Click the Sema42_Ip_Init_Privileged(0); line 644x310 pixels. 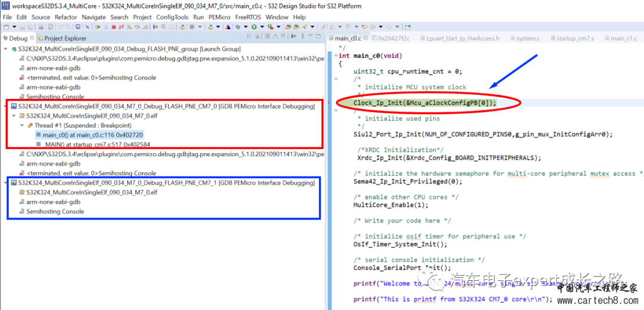[408, 181]
